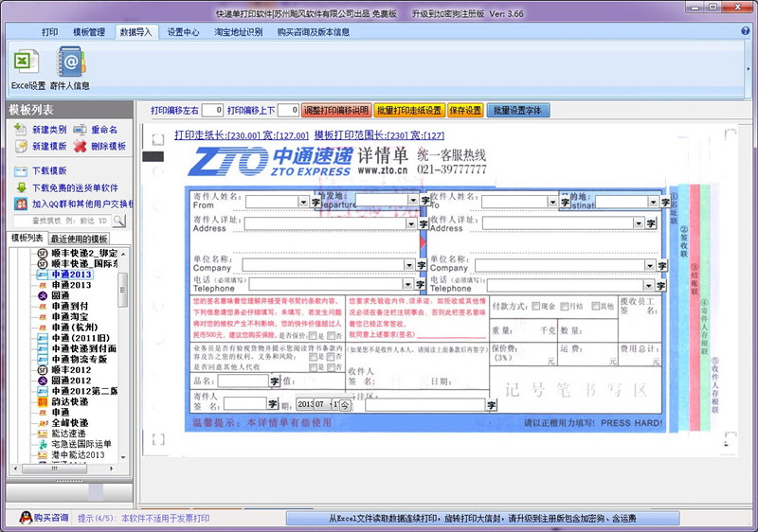The height and width of the screenshot is (532, 758).
Task: Click the 打印偏移上下 input field
Action: click(x=289, y=110)
